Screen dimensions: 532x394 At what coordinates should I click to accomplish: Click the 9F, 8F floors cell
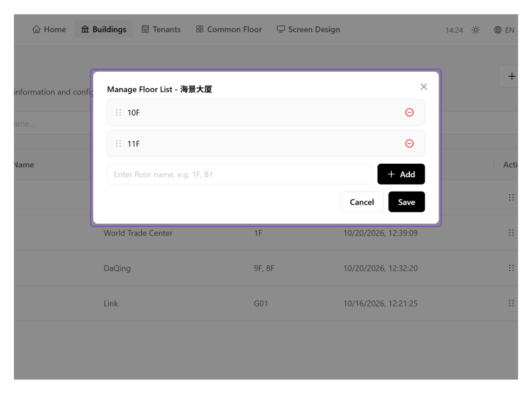point(264,268)
